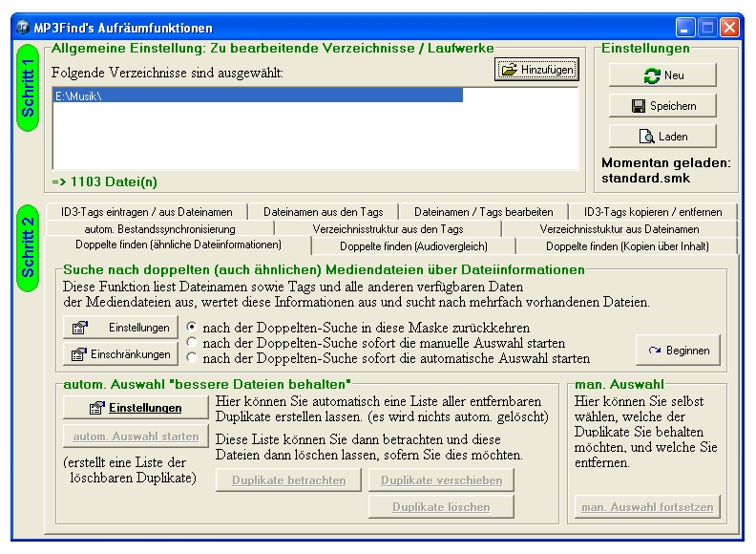The height and width of the screenshot is (554, 756).
Task: Maximize the MP3Find window
Action: [707, 28]
